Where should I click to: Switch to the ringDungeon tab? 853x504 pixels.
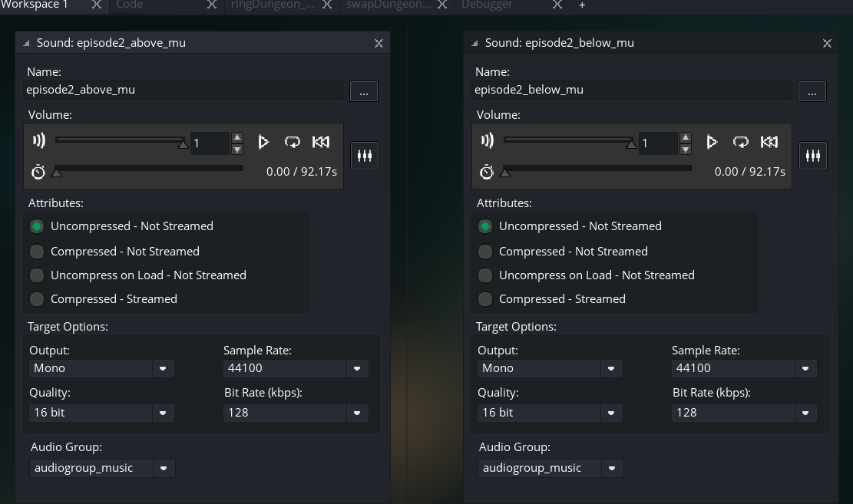(273, 5)
